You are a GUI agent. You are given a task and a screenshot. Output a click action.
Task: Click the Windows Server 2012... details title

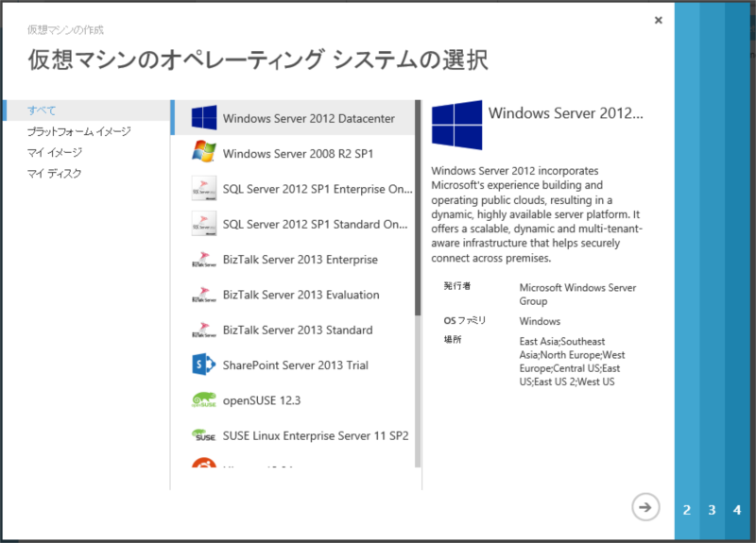point(565,112)
